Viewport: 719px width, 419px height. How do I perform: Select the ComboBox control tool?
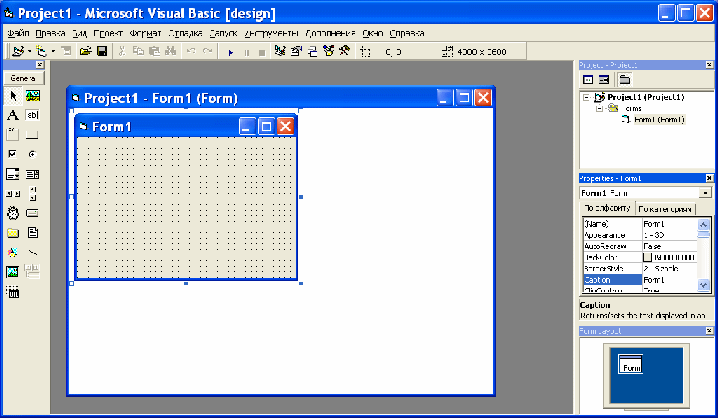[x=13, y=174]
